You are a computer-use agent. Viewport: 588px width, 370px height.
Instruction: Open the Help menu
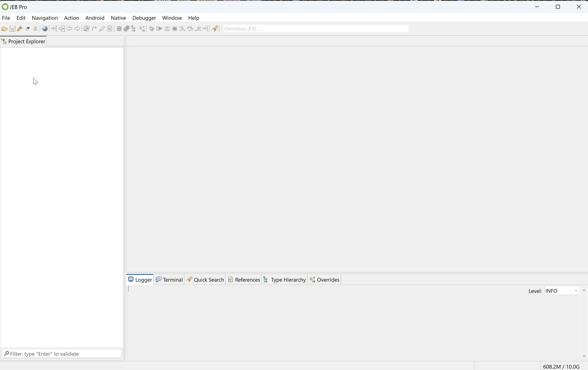point(194,18)
